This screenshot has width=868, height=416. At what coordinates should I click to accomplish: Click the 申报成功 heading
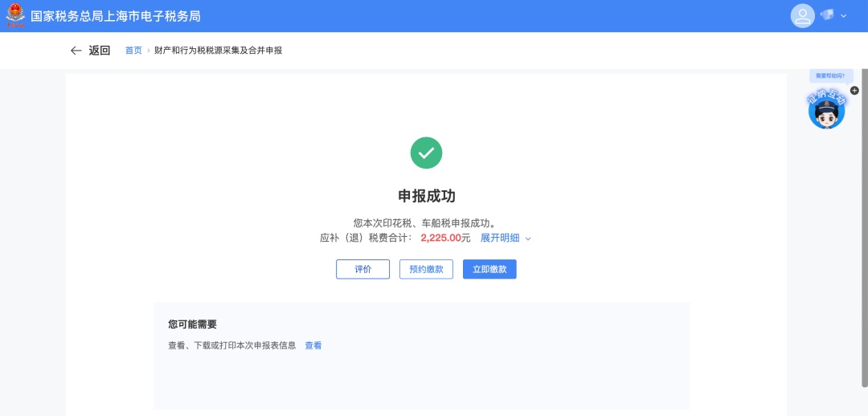(426, 196)
